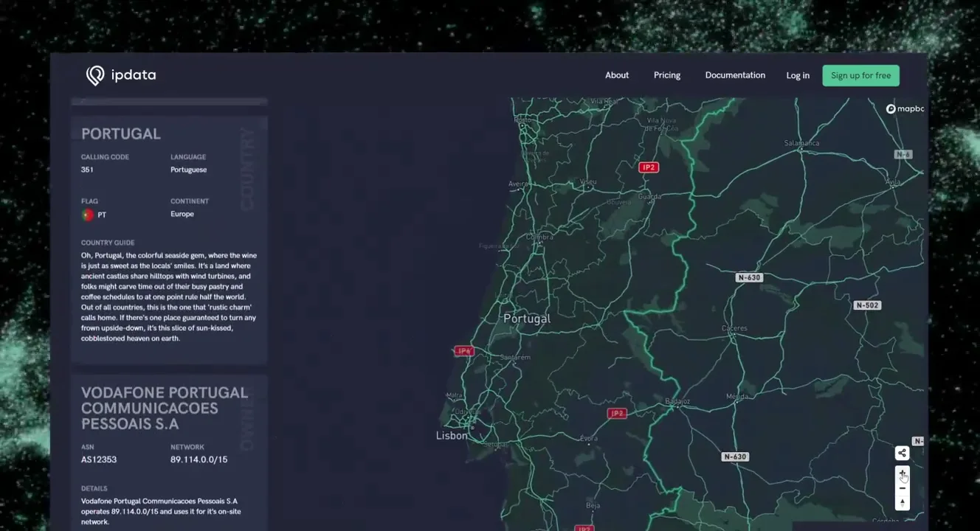Click the Santarem city label

click(x=515, y=357)
